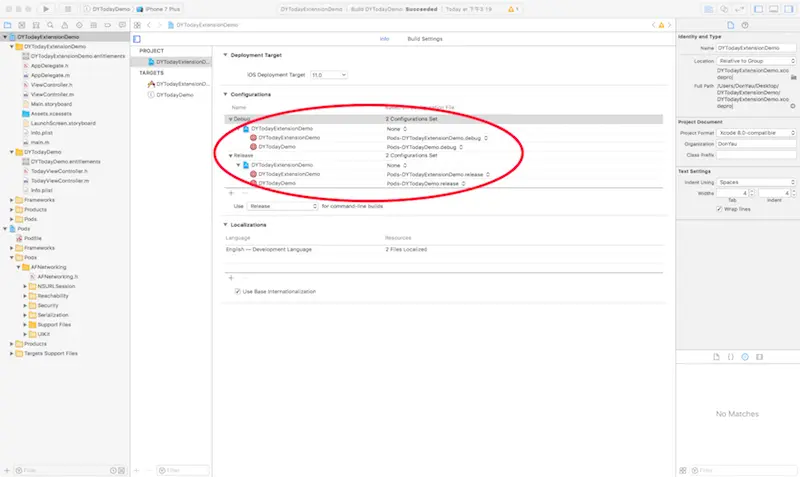Screen dimensions: 800x477
Task: Show the Media library icon
Action: click(759, 357)
